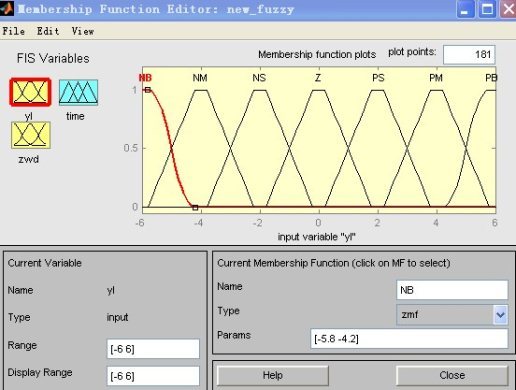Click the Close button
The height and width of the screenshot is (390, 516).
(452, 375)
